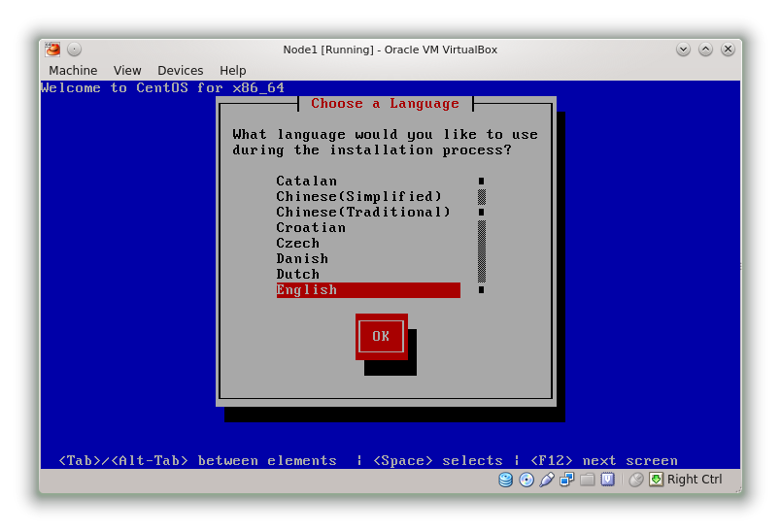781x532 pixels.
Task: Select Czech in the language list
Action: click(368, 243)
